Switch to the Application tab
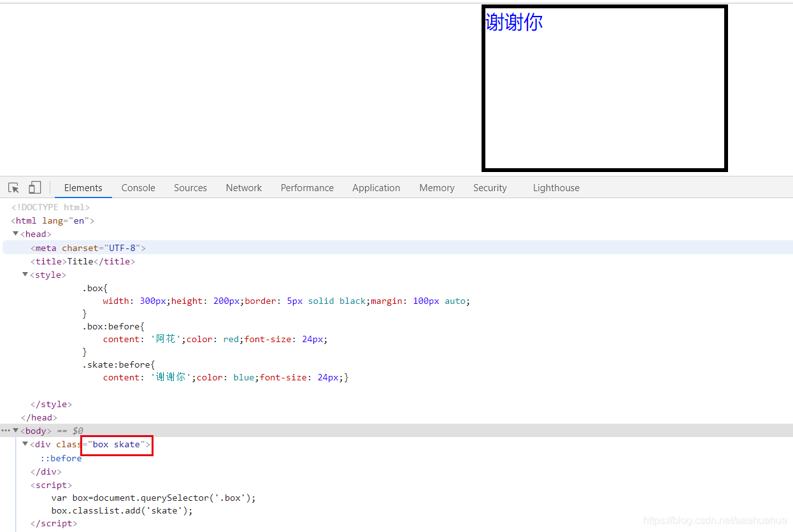Viewport: 793px width, 532px height. click(x=376, y=188)
